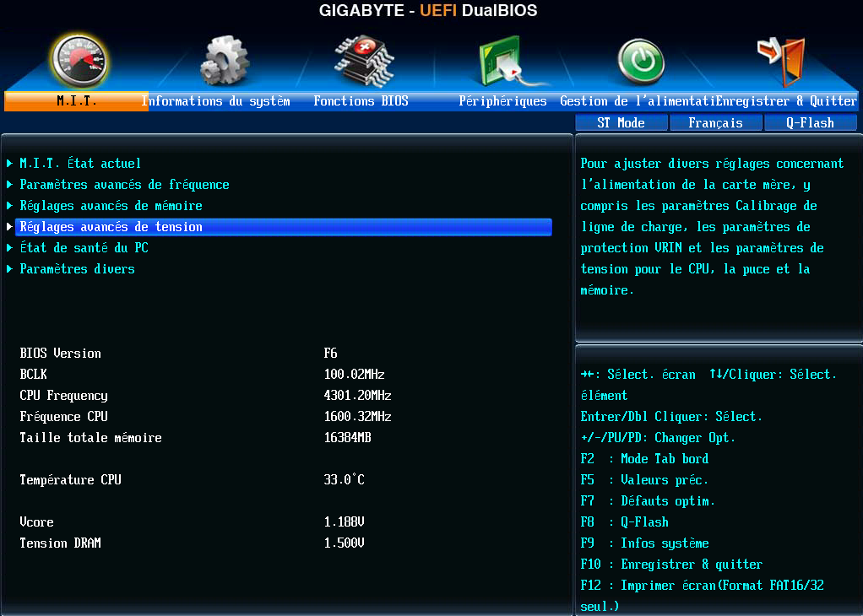This screenshot has width=863, height=616.
Task: Click the CPU Frequency label
Action: 64,396
